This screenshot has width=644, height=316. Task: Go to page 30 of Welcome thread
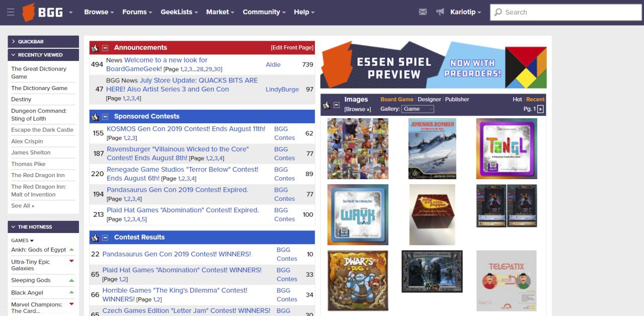pyautogui.click(x=217, y=69)
